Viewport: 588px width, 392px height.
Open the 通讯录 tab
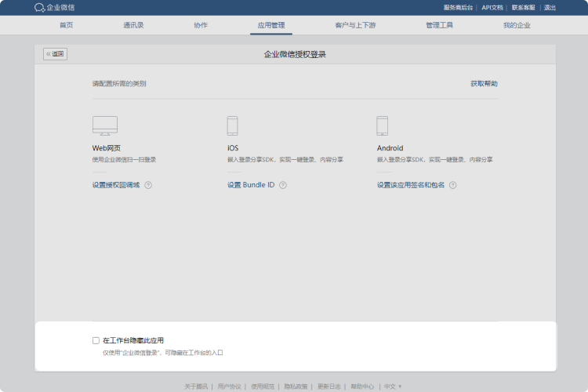[133, 25]
